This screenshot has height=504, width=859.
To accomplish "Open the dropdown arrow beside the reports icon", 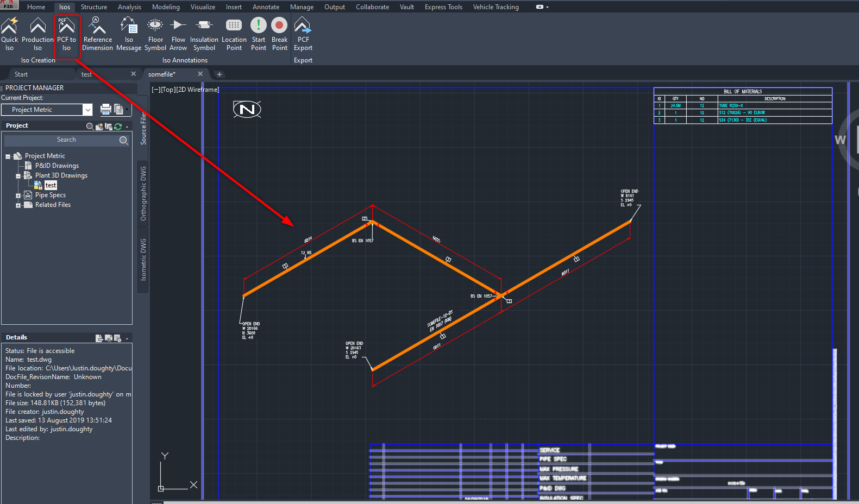I will coord(127,109).
